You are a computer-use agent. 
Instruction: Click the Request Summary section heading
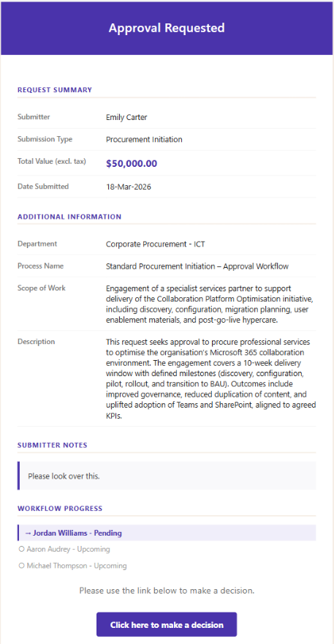point(55,90)
